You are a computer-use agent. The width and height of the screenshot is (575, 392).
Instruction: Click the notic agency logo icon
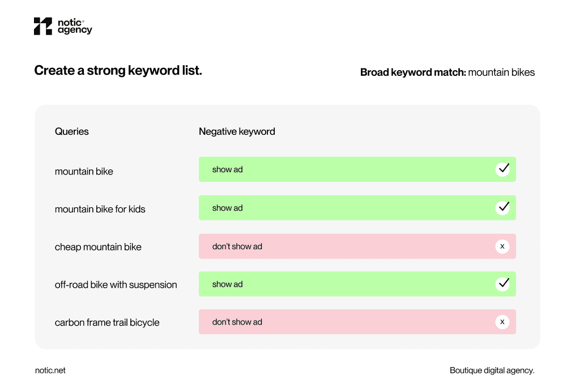43,26
